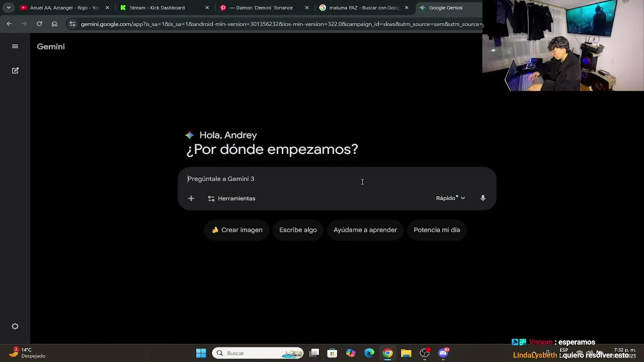
Task: Choose the Ayúdame a aprender chip
Action: [365, 230]
